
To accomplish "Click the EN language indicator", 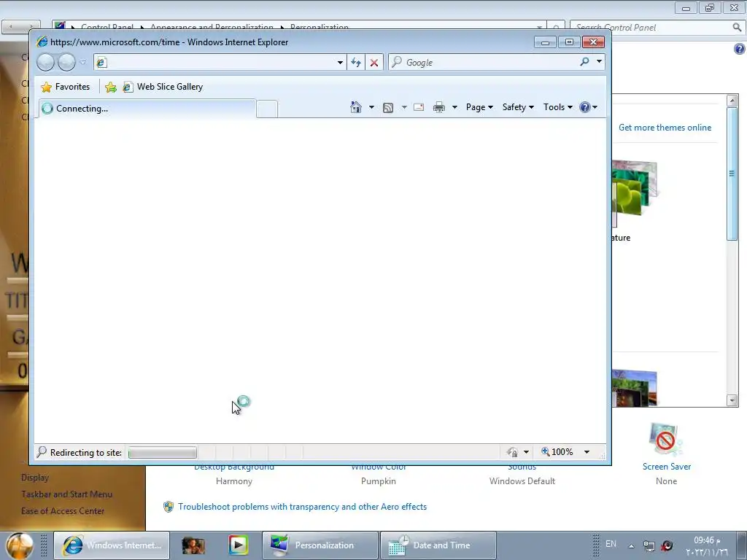I will tap(611, 544).
